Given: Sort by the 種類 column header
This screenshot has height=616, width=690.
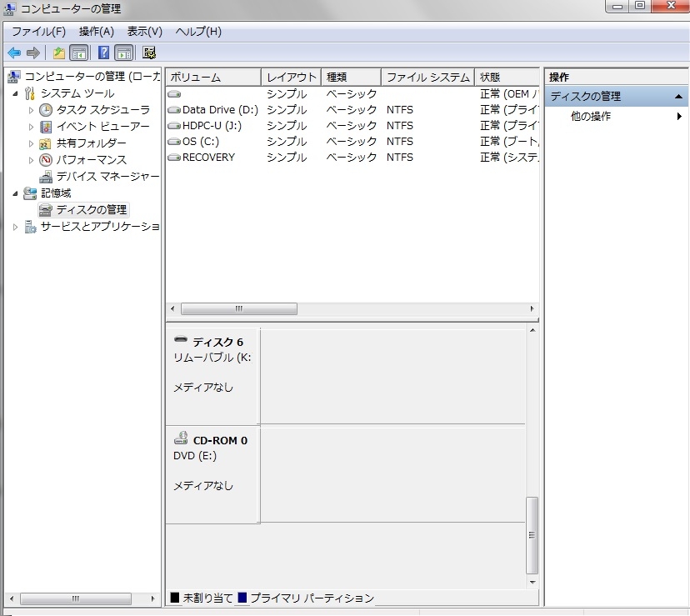Looking at the screenshot, I should click(x=351, y=78).
